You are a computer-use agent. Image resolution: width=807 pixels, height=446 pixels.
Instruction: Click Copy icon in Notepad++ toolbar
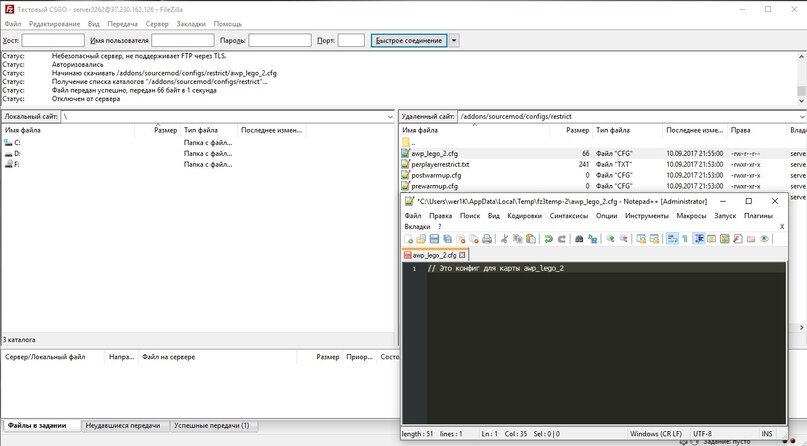pos(518,239)
